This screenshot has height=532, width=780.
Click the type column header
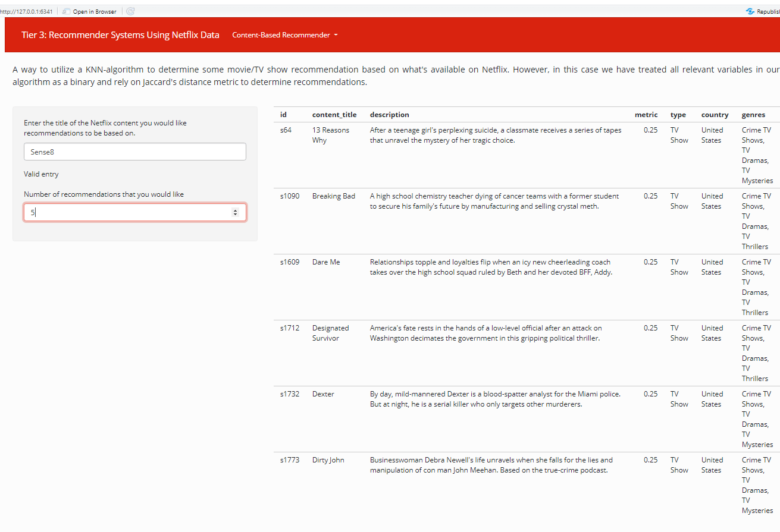(x=678, y=115)
